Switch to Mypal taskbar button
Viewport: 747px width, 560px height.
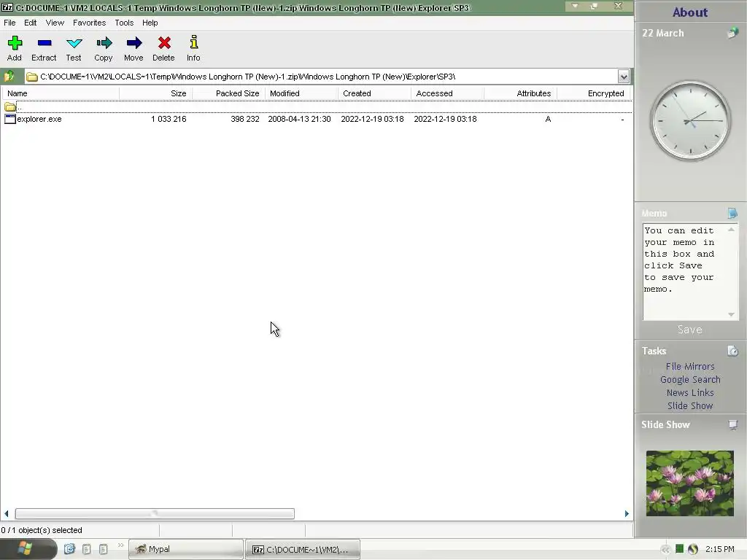tap(186, 549)
